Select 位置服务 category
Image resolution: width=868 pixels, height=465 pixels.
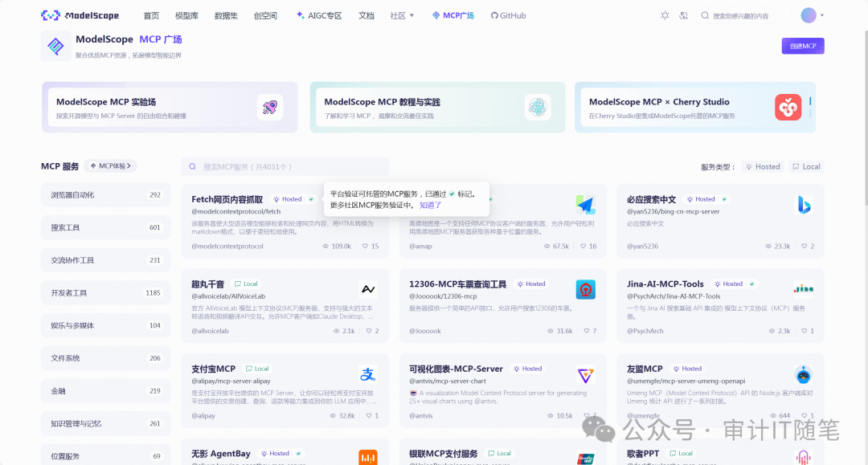coord(106,456)
